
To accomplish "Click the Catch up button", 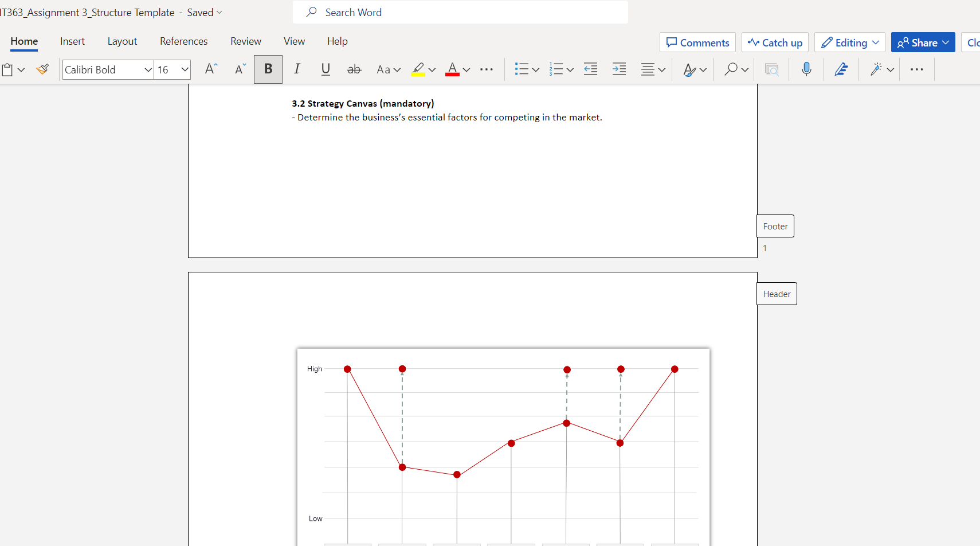I will point(775,42).
